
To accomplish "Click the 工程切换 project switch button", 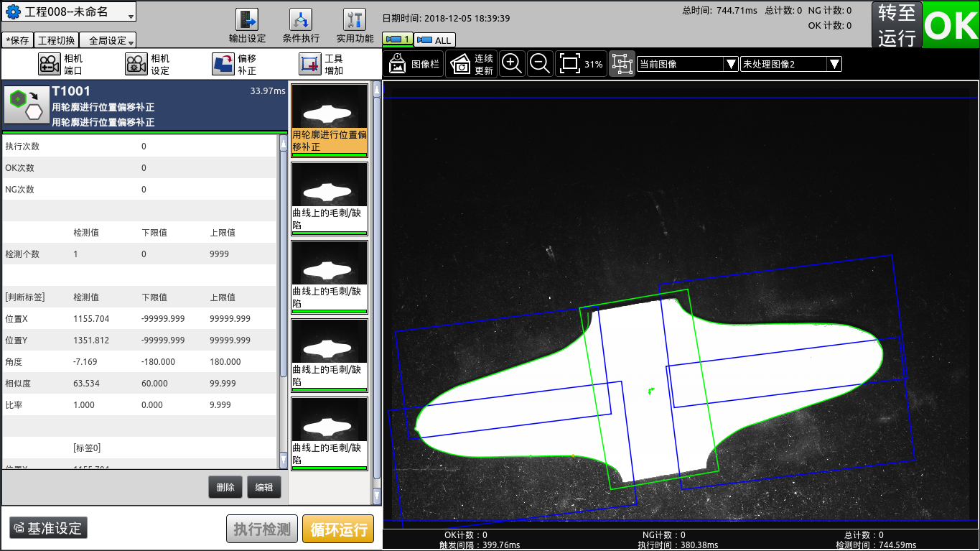I will (56, 41).
